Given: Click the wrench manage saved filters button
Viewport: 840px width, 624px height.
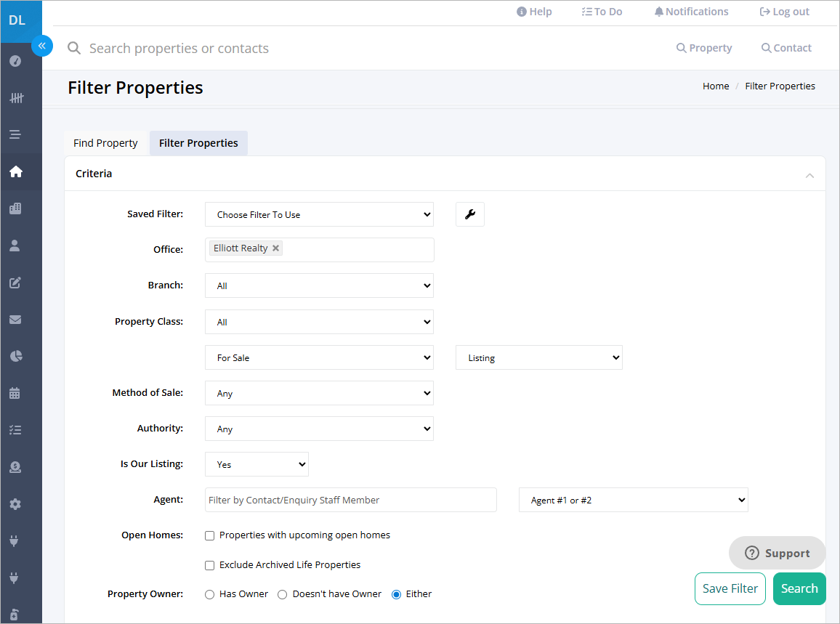Looking at the screenshot, I should (x=470, y=214).
